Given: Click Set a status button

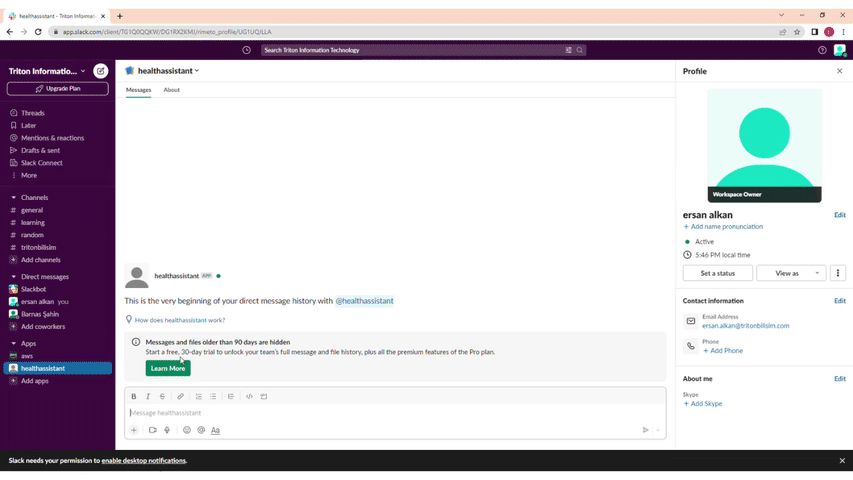Looking at the screenshot, I should [718, 273].
